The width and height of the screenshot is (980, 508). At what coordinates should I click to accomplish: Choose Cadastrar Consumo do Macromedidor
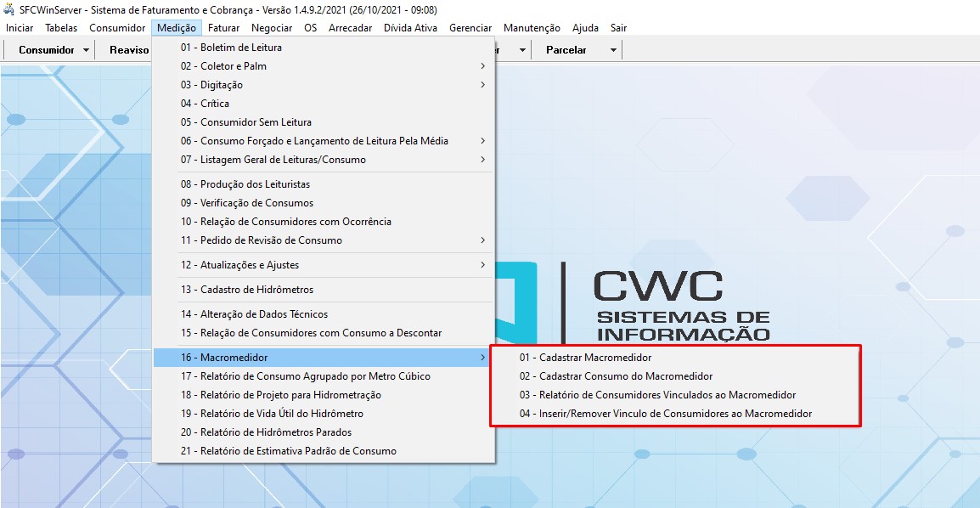tap(616, 376)
